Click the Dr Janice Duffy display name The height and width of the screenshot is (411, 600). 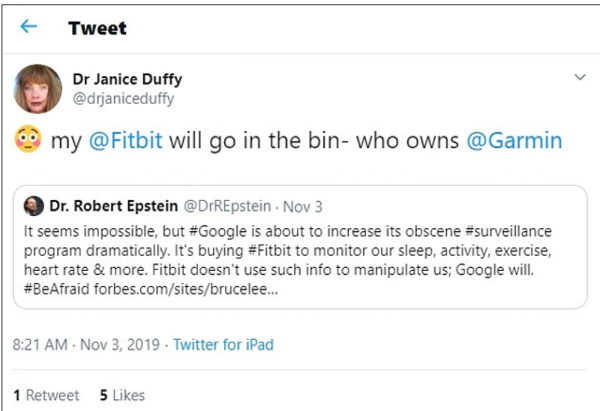(127, 79)
